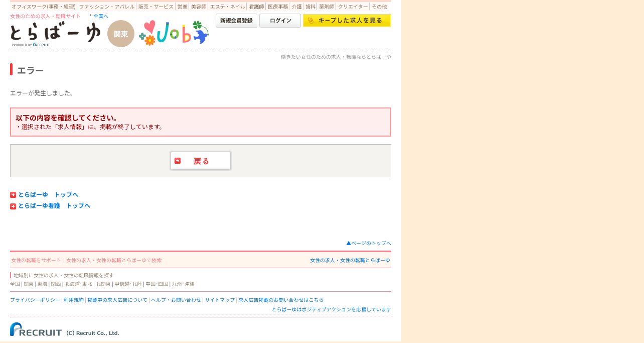Go to とらばーゆ看護 トップへ link
644x343 pixels.
coord(54,206)
